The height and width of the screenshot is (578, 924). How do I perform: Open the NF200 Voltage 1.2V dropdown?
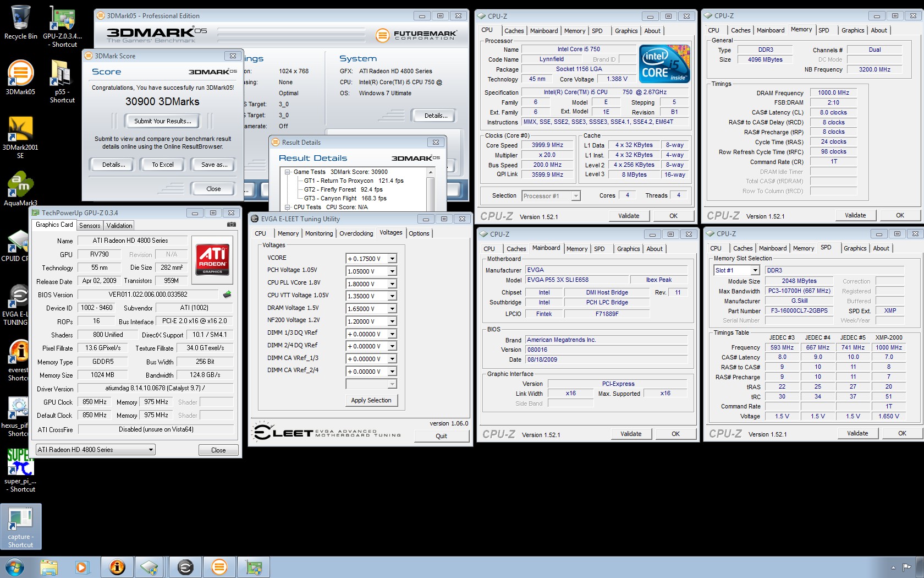[x=392, y=321]
